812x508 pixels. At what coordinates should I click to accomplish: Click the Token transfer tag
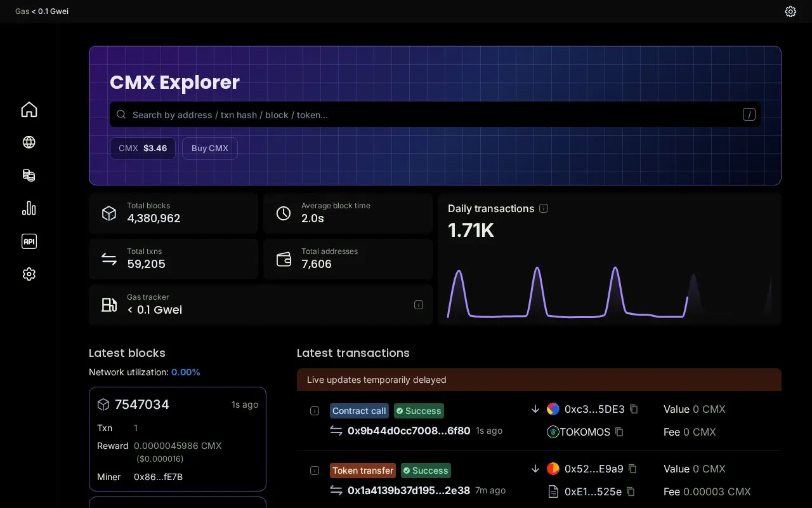point(363,471)
